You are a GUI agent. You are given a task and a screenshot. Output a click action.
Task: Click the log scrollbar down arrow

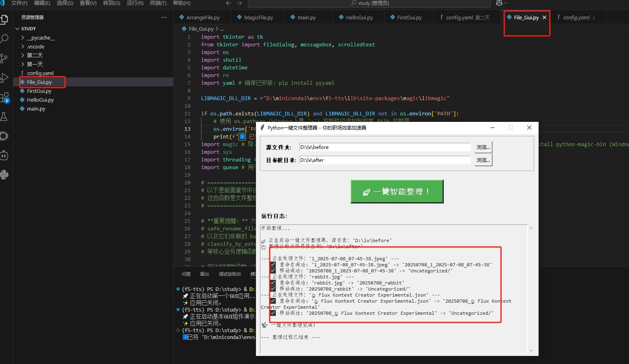[x=531, y=350]
